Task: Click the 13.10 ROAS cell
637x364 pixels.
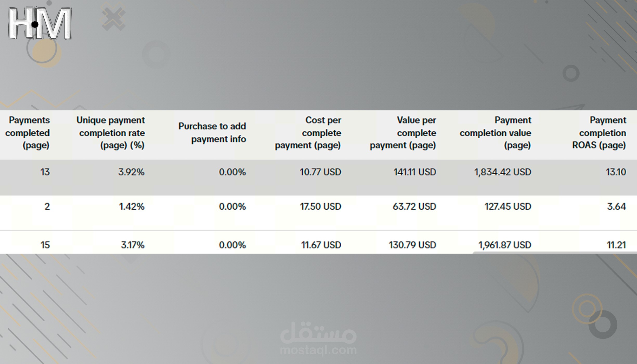Action: (x=616, y=172)
